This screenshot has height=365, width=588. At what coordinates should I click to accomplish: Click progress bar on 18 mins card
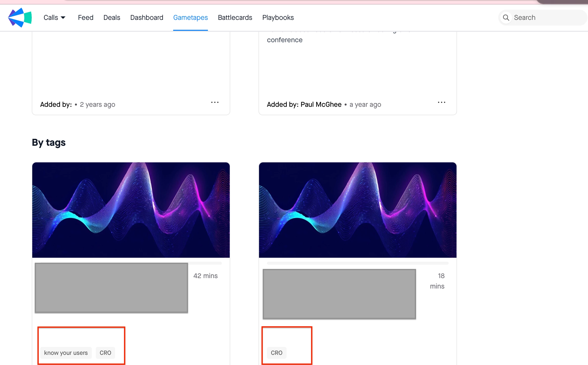pyautogui.click(x=358, y=263)
